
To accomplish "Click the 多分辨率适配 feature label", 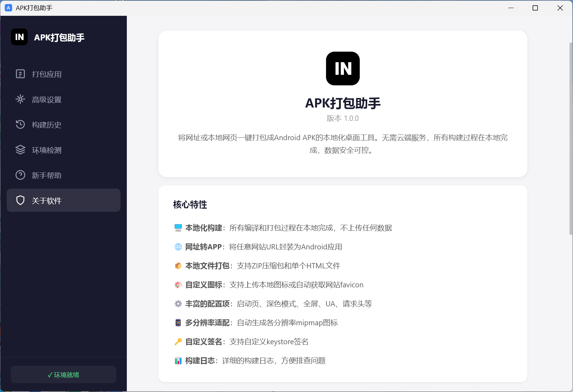I will [208, 322].
